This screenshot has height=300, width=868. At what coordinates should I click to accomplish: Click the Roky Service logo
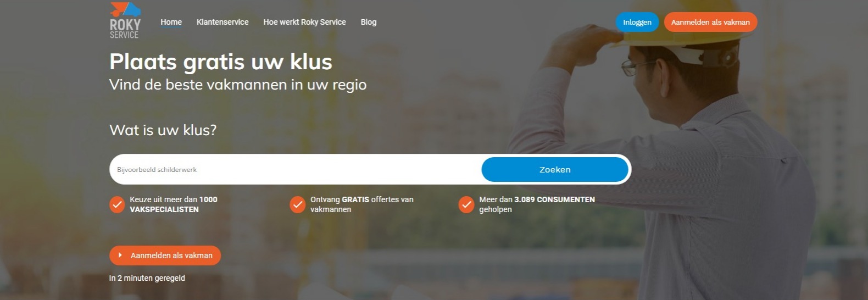(125, 20)
